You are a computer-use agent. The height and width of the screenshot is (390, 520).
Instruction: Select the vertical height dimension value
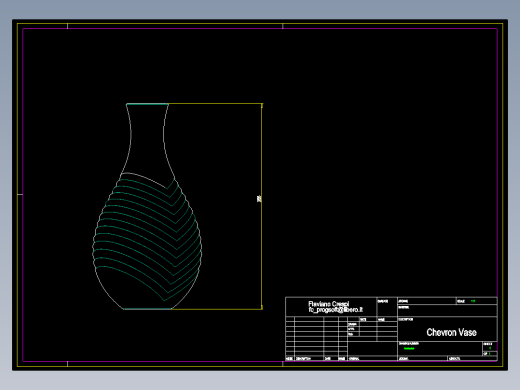pos(259,199)
